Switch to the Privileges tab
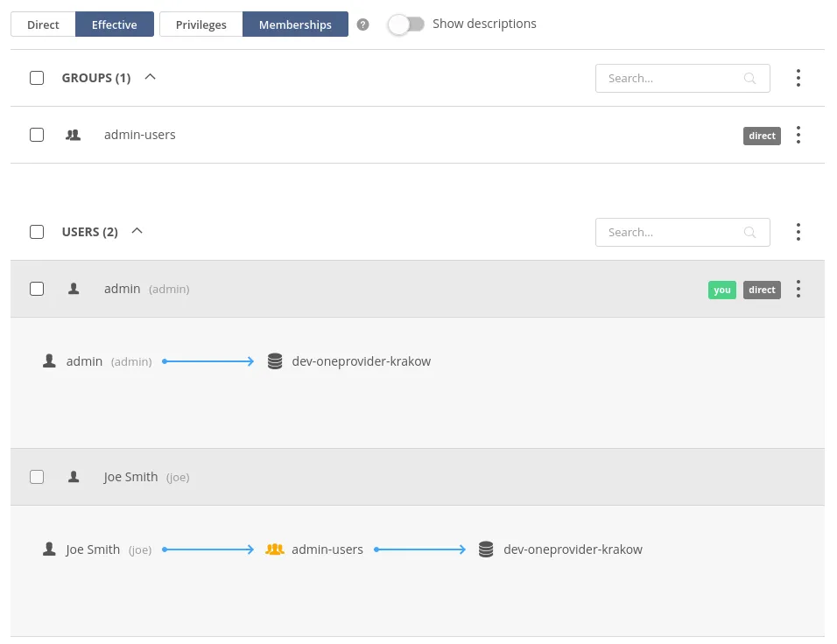Screen dimensions: 837x644 tap(200, 24)
